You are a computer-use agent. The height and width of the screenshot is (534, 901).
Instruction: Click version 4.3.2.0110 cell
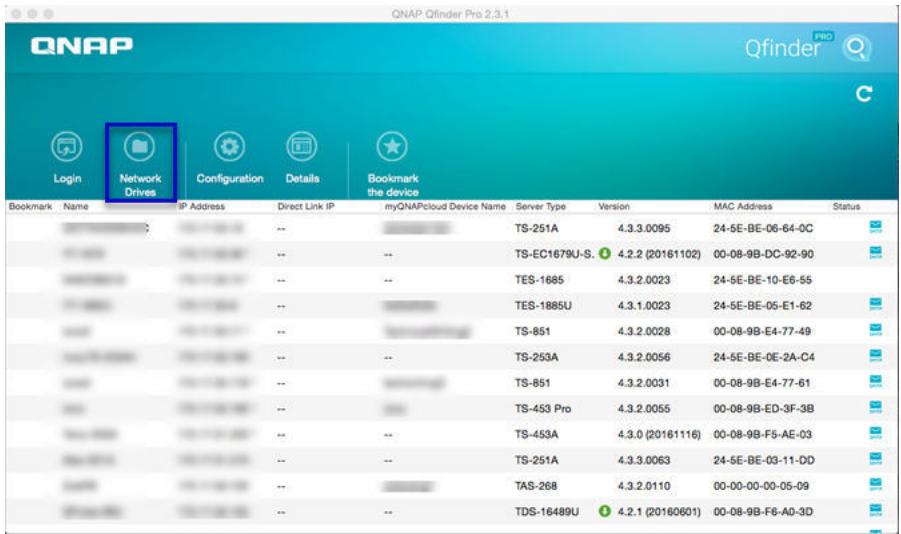pyautogui.click(x=644, y=486)
